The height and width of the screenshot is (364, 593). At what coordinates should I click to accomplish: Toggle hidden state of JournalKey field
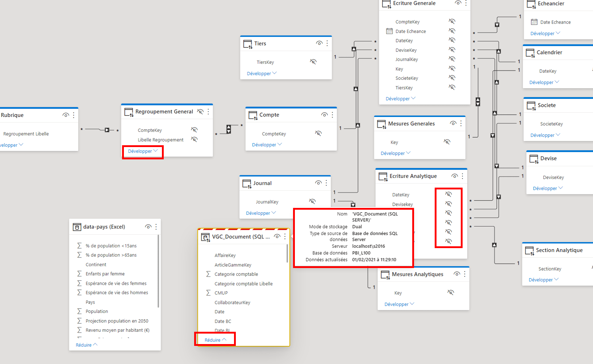click(x=312, y=201)
